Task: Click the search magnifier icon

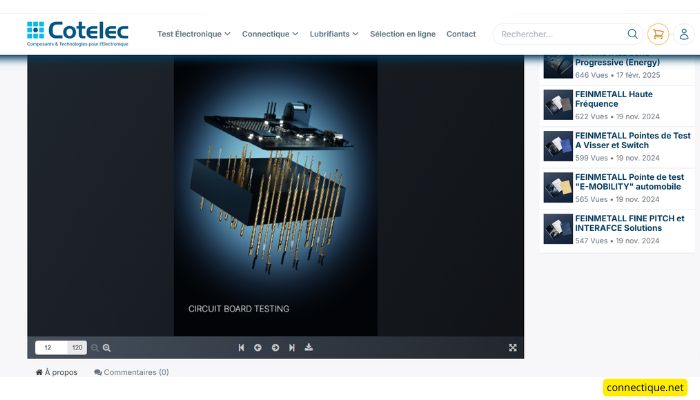Action: tap(632, 34)
